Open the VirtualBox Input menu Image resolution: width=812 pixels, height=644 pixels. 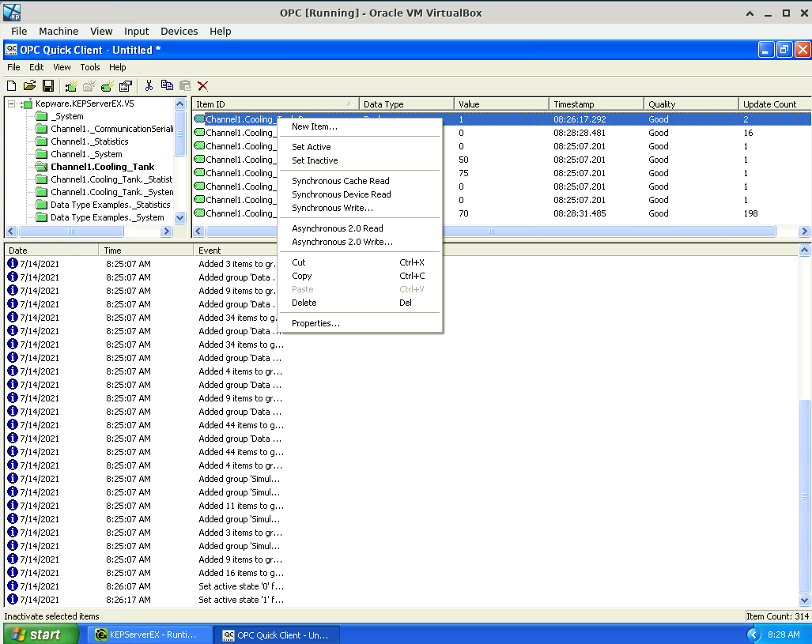(136, 31)
